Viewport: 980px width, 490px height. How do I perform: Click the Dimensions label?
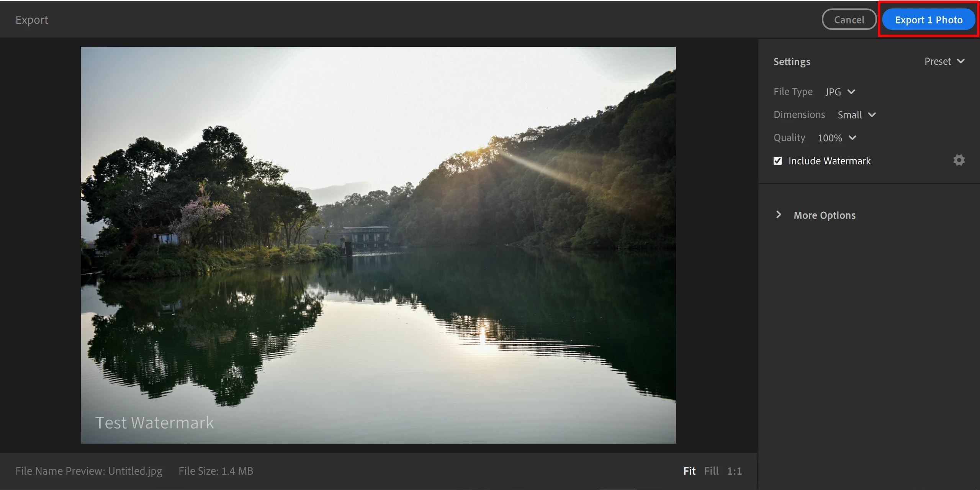click(x=799, y=115)
